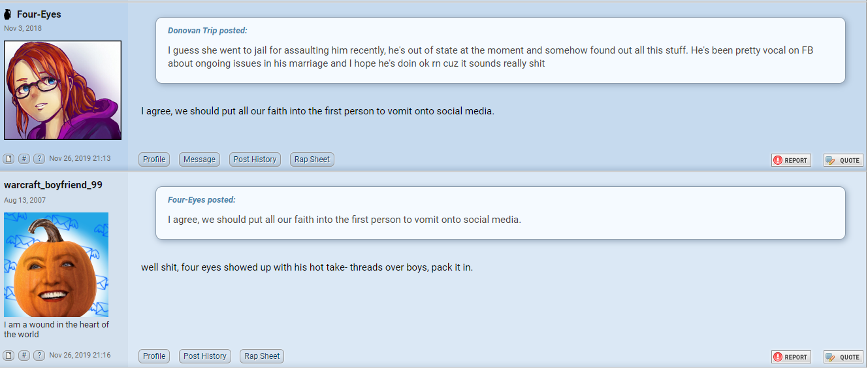Report warcraft_boyfriend_99's post

pyautogui.click(x=791, y=357)
